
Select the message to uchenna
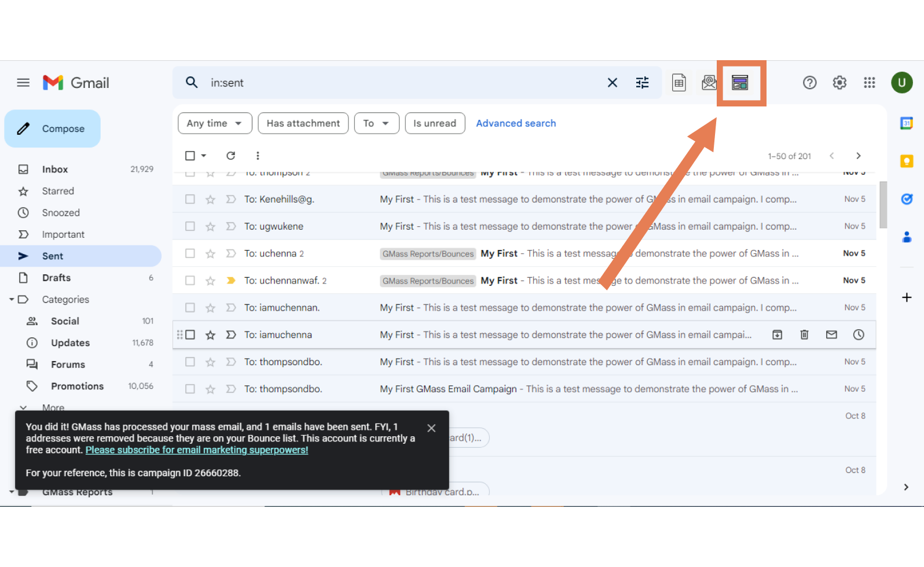click(x=190, y=253)
